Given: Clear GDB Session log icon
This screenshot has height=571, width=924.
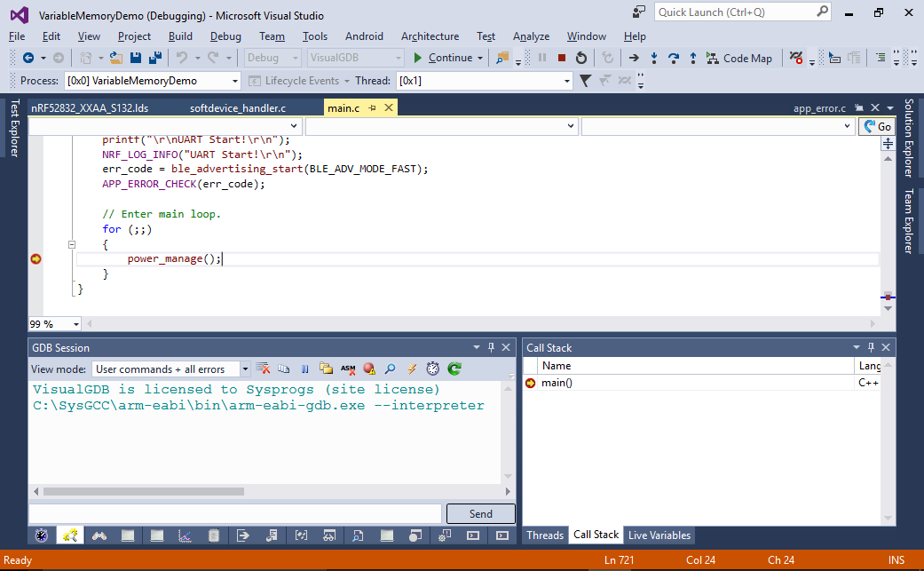Looking at the screenshot, I should [264, 369].
